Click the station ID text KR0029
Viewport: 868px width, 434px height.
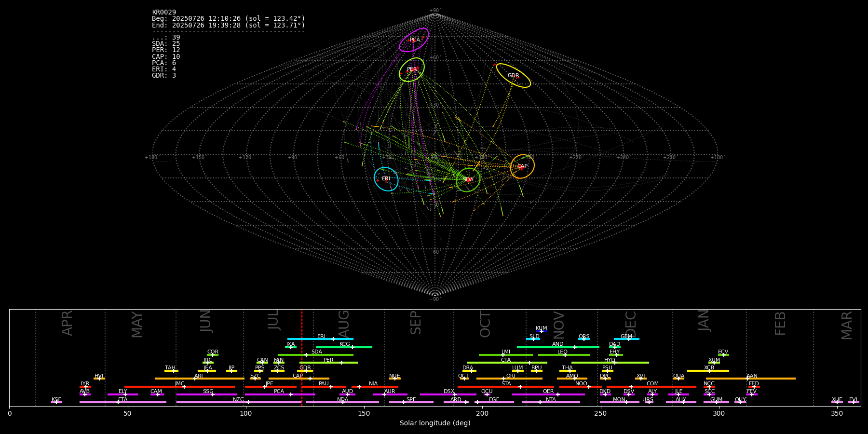(164, 13)
